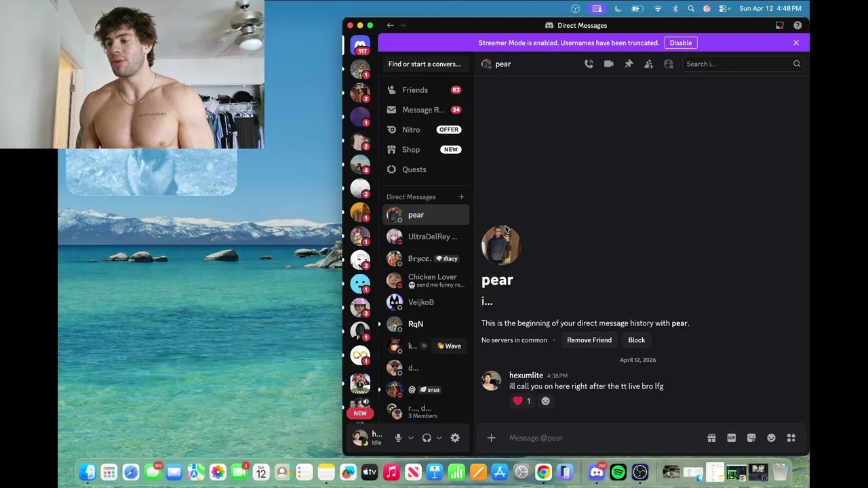
Task: Click Block button
Action: [636, 340]
